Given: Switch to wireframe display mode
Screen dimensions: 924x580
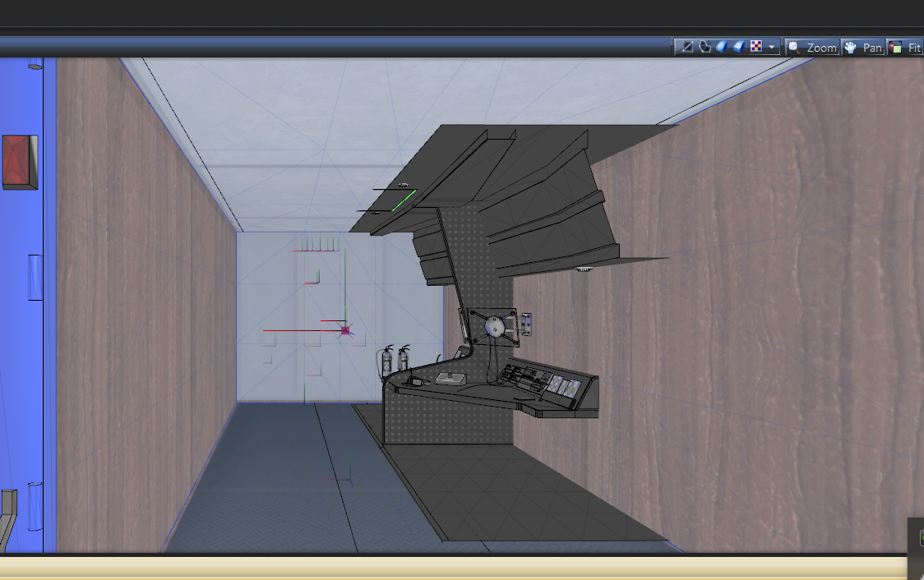Looking at the screenshot, I should [x=705, y=47].
